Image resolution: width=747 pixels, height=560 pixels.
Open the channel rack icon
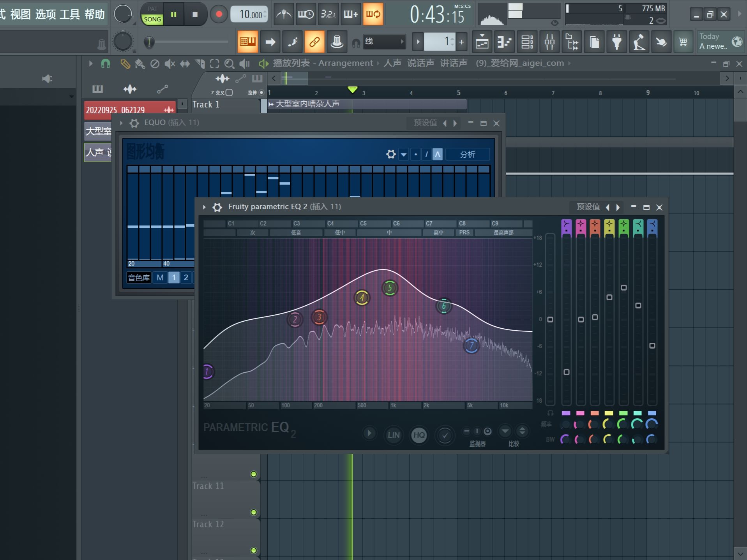click(527, 42)
